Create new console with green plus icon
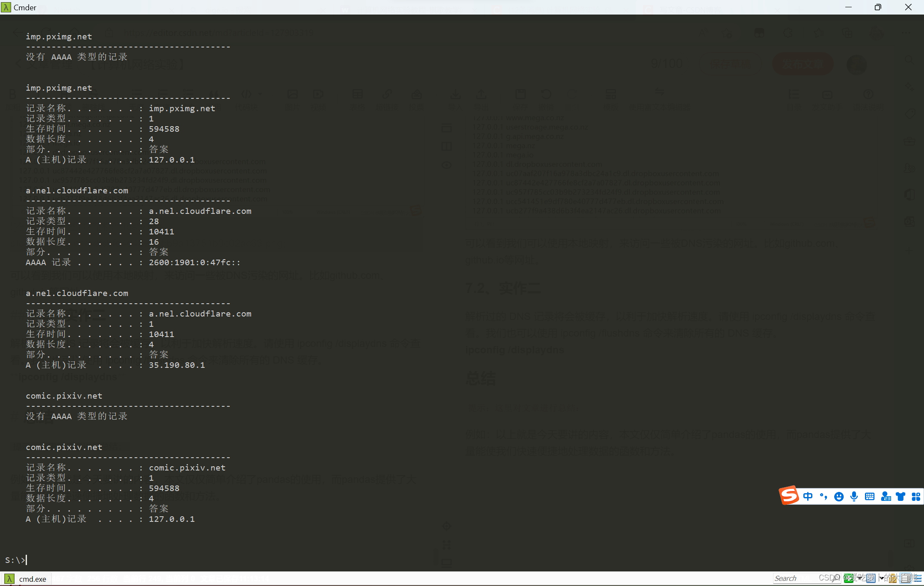924x586 pixels. click(x=848, y=578)
